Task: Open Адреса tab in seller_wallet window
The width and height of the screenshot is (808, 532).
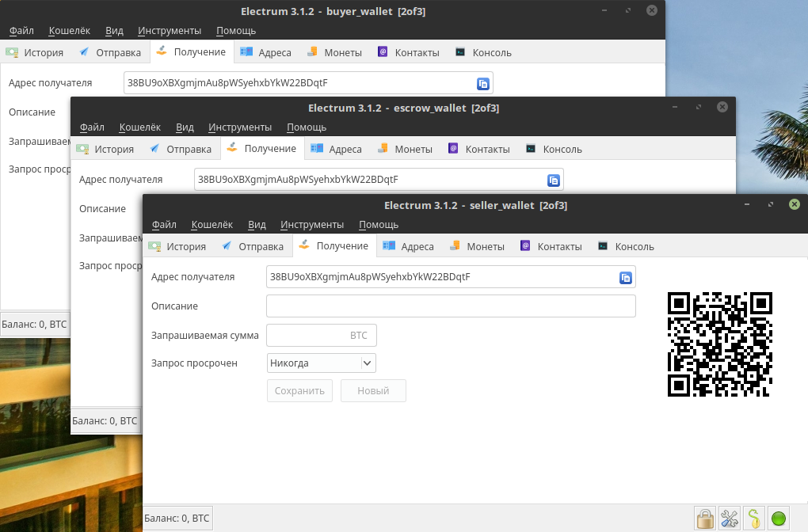Action: click(409, 246)
